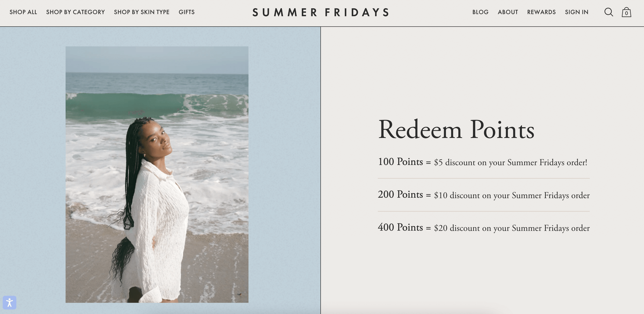Pick the 400 Points $20 discount option
Screen dimensions: 644x314
483,228
